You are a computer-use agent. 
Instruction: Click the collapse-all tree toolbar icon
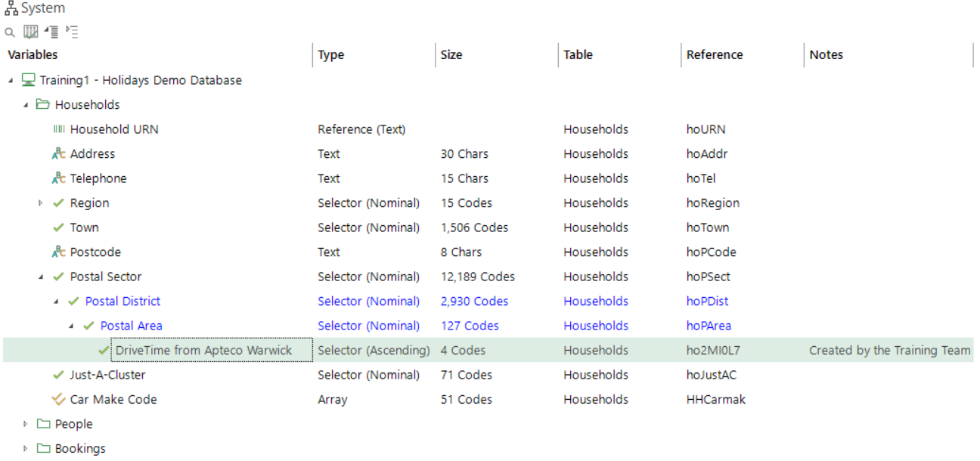click(72, 32)
